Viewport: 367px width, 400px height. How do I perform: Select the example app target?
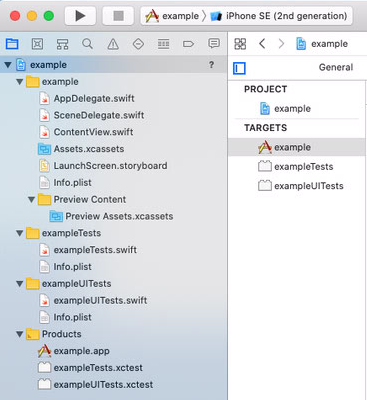(x=297, y=147)
